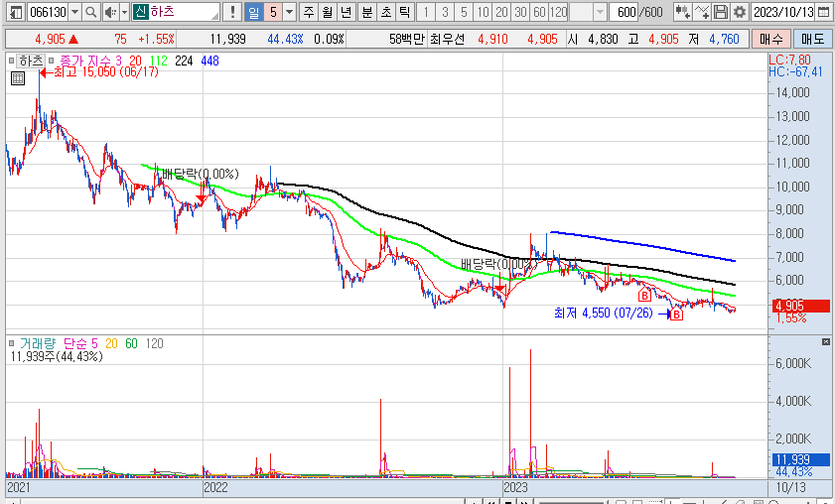The height and width of the screenshot is (504, 835).
Task: Open the blank combo box after 120
Action: coord(588,12)
